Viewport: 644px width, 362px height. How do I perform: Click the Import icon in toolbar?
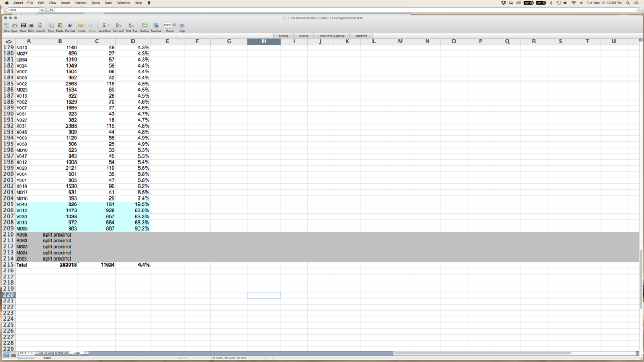40,25
